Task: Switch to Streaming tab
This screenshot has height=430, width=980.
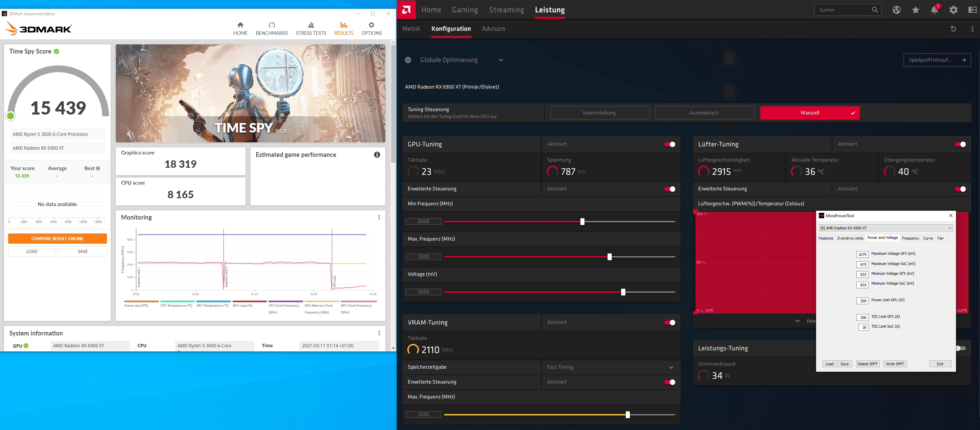Action: (506, 10)
